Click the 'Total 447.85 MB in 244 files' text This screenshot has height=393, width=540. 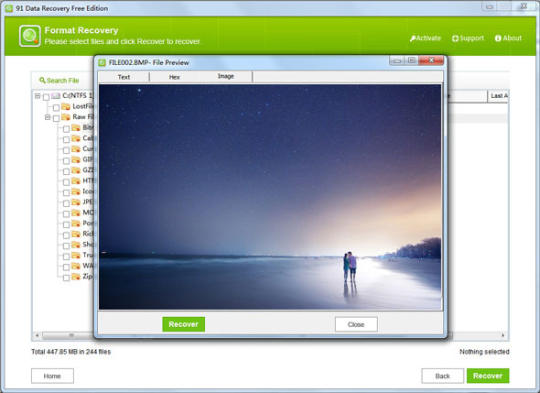point(71,352)
